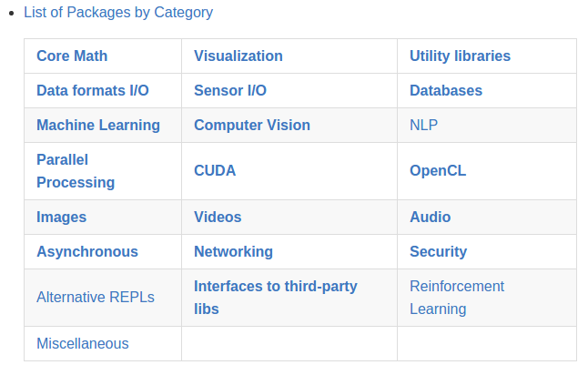Select the Utility libraries link

(460, 56)
